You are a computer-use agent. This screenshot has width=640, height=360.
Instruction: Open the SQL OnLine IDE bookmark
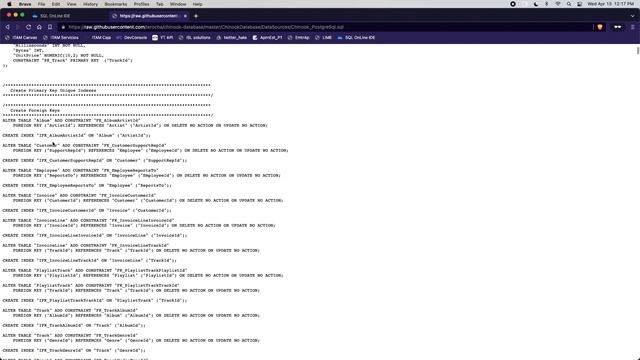(x=356, y=38)
